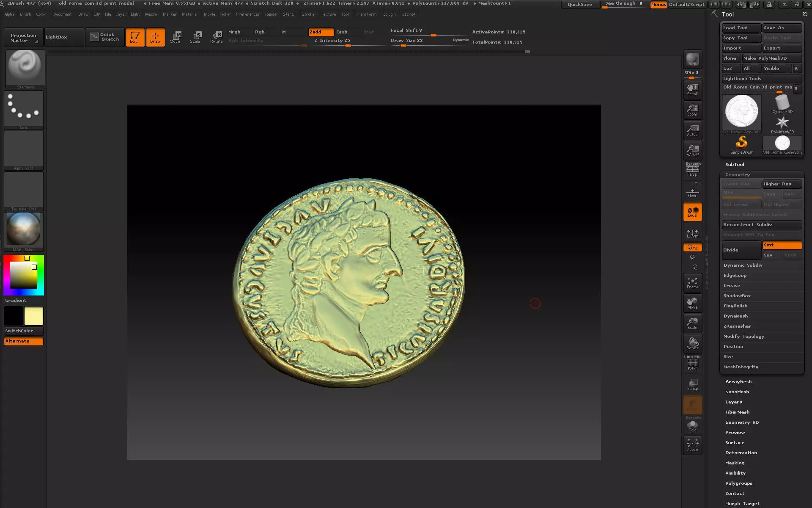This screenshot has height=508, width=812.
Task: Select the Frame view icon
Action: (x=692, y=283)
